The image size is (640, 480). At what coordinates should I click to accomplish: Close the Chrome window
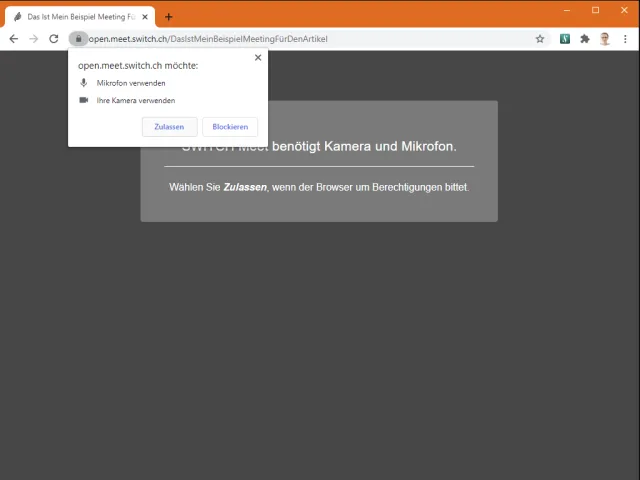pos(624,10)
